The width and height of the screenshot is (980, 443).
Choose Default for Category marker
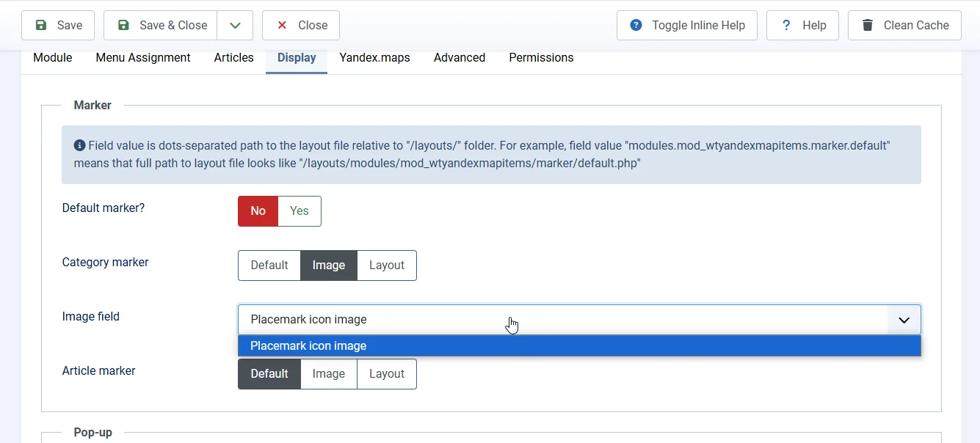pos(269,266)
